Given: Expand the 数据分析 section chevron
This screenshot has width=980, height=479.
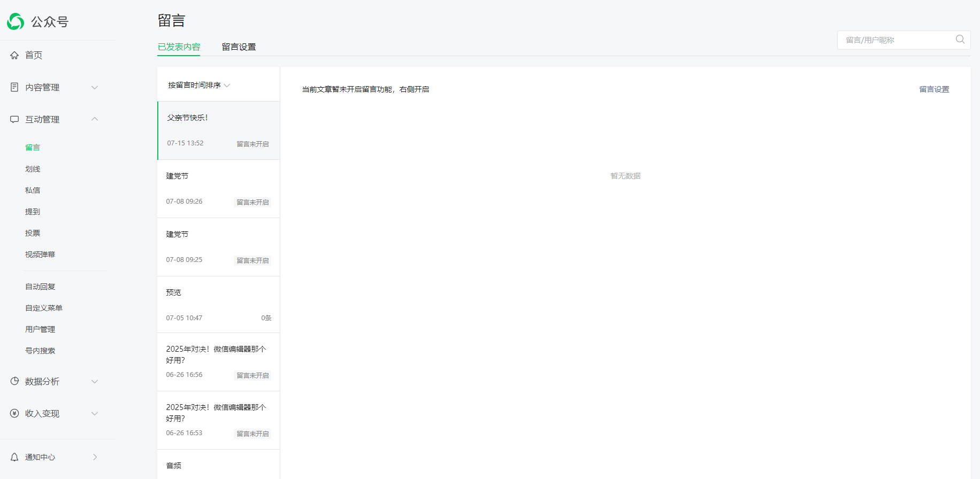Looking at the screenshot, I should point(95,382).
